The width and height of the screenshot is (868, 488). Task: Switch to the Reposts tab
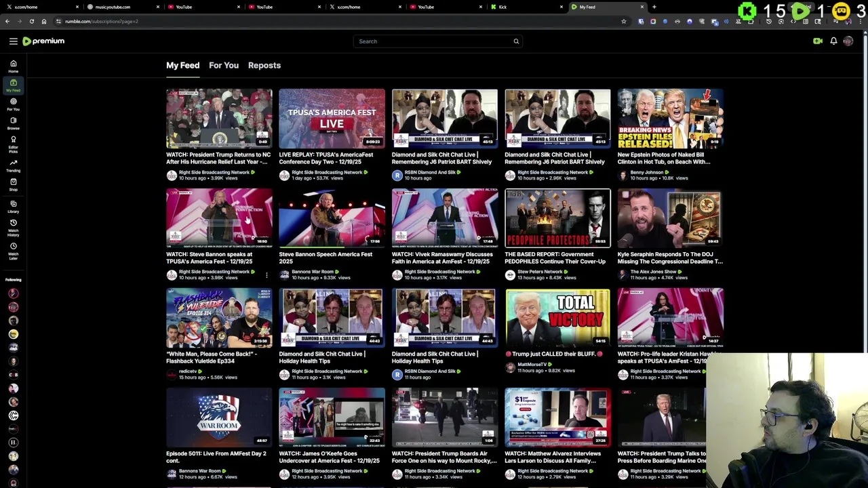click(x=264, y=65)
